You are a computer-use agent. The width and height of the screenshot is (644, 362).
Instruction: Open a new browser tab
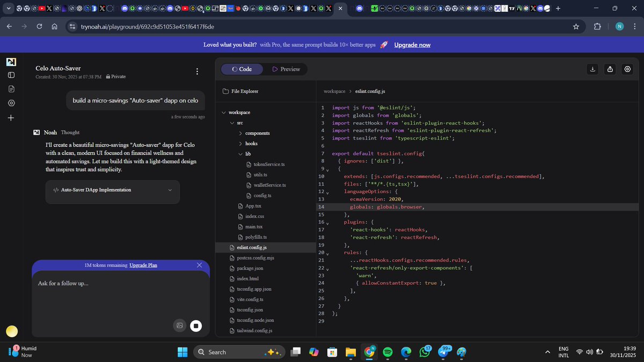point(558,9)
